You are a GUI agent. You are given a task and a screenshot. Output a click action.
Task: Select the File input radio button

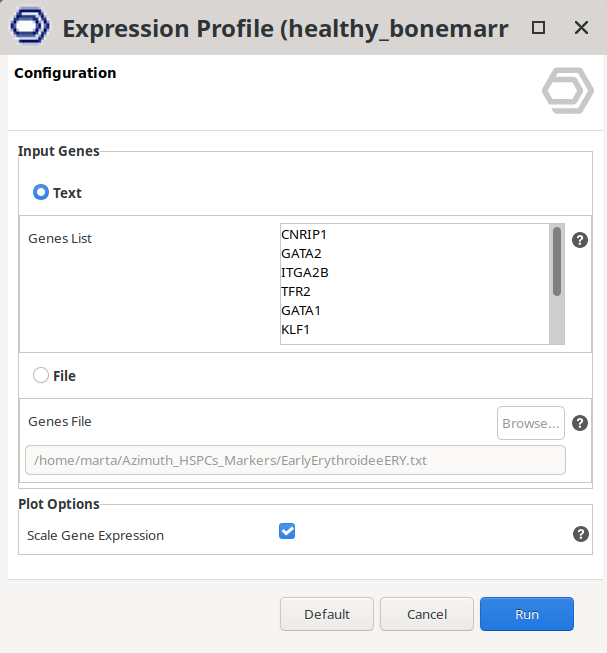pos(41,376)
